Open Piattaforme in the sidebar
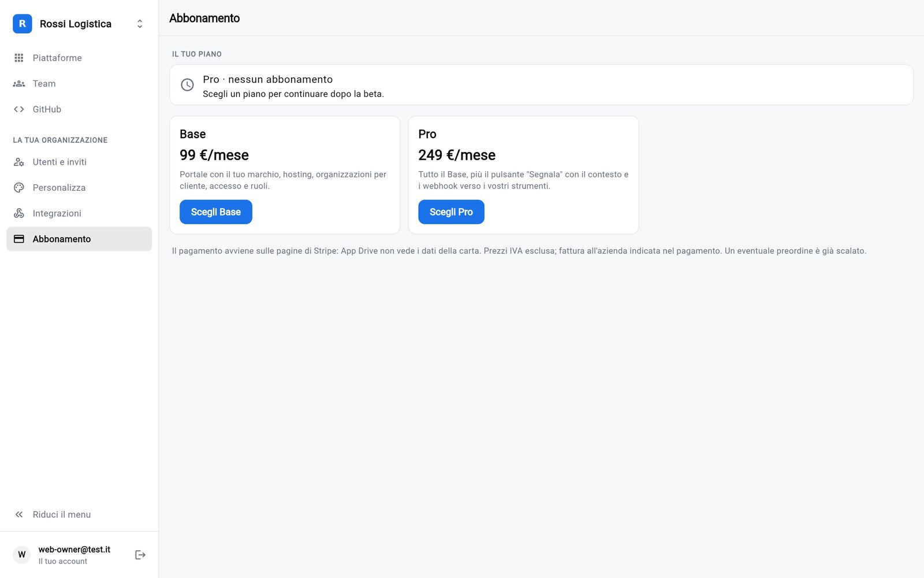The height and width of the screenshot is (578, 924). coord(79,58)
